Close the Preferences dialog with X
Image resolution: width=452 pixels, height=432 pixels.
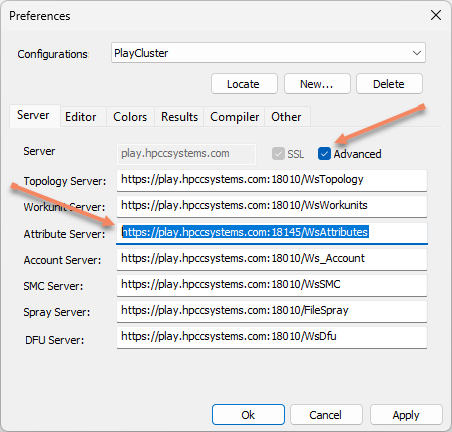pos(436,15)
